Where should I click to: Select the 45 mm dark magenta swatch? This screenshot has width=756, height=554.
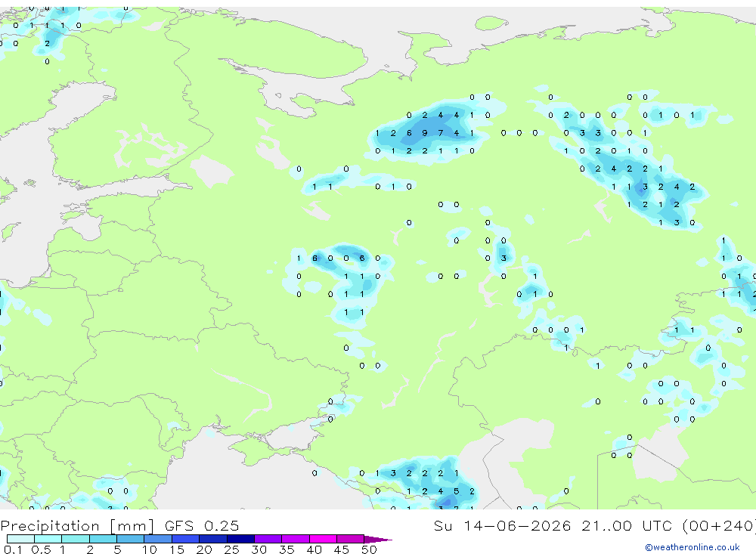pos(350,539)
